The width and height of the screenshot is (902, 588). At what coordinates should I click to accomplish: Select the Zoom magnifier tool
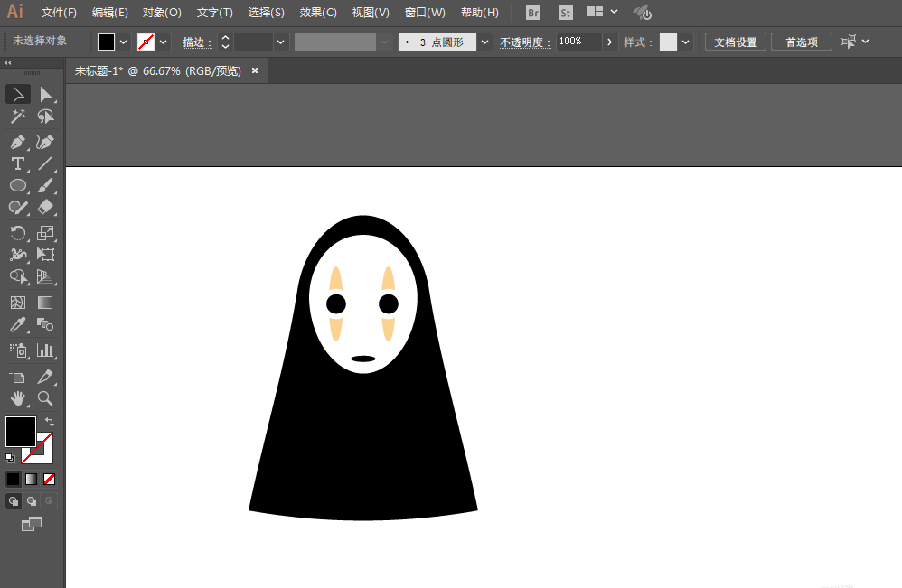(x=45, y=398)
